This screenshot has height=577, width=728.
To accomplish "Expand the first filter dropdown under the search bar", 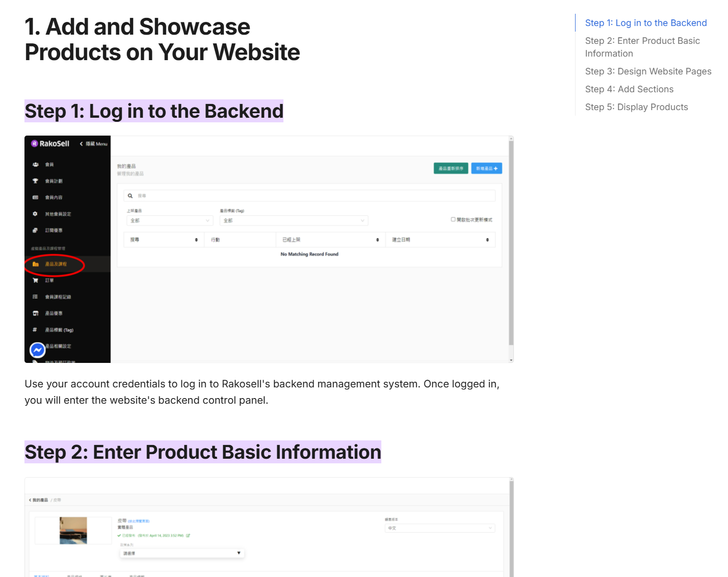I will tap(170, 221).
